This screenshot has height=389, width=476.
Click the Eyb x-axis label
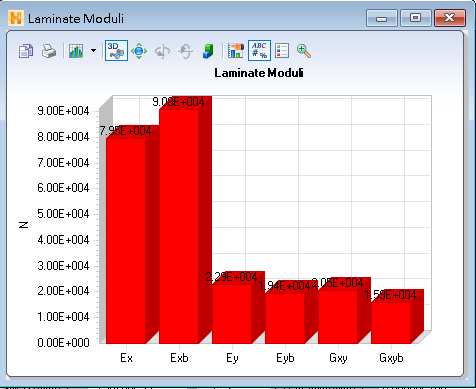[285, 358]
